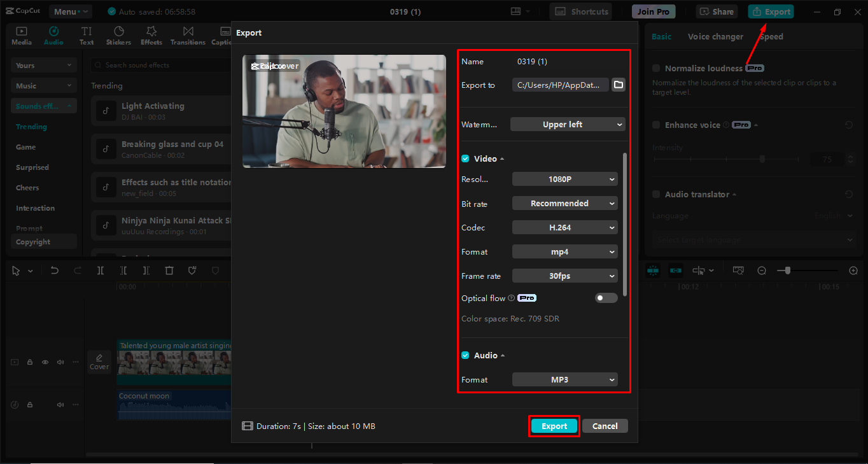Switch to the Text panel

pyautogui.click(x=87, y=35)
